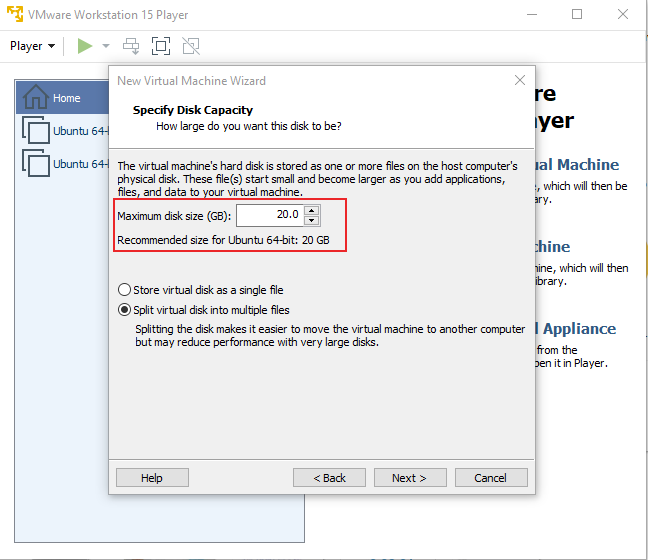The height and width of the screenshot is (560, 648).
Task: Select Split virtual disk into multiple files
Action: click(x=204, y=310)
